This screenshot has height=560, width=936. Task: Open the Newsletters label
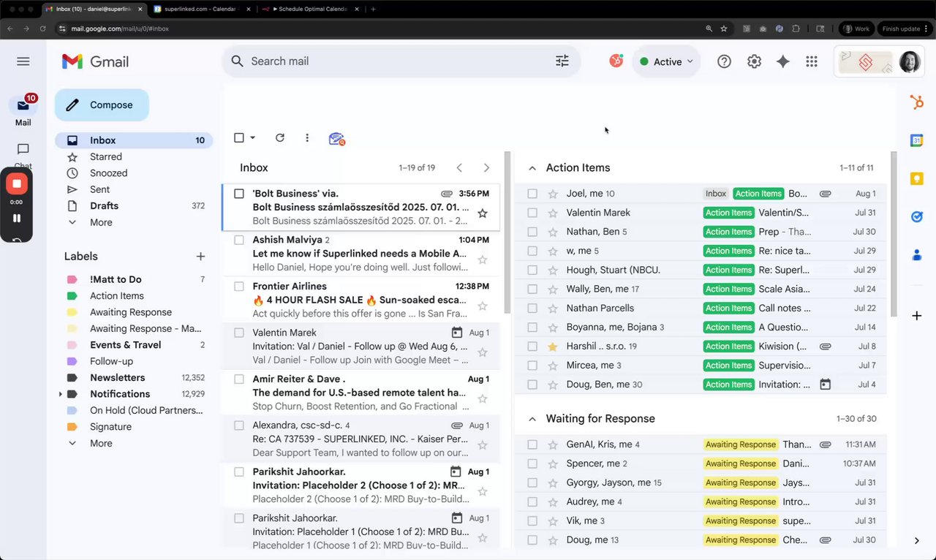pyautogui.click(x=117, y=378)
